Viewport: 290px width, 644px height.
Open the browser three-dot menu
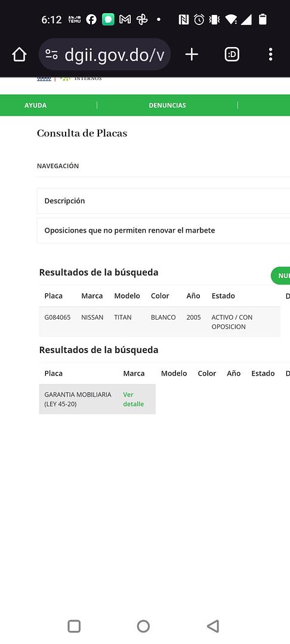coord(270,54)
